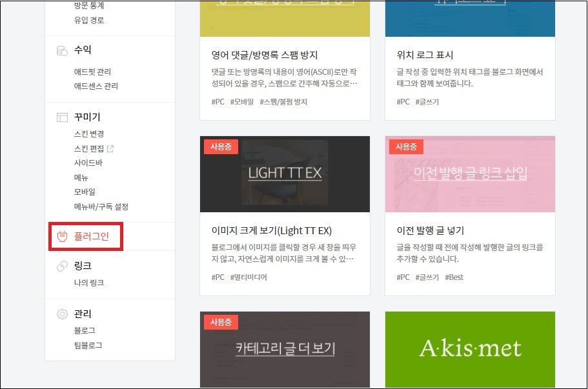588x389 pixels.
Task: Open 팀블로그 management
Action: (x=88, y=345)
